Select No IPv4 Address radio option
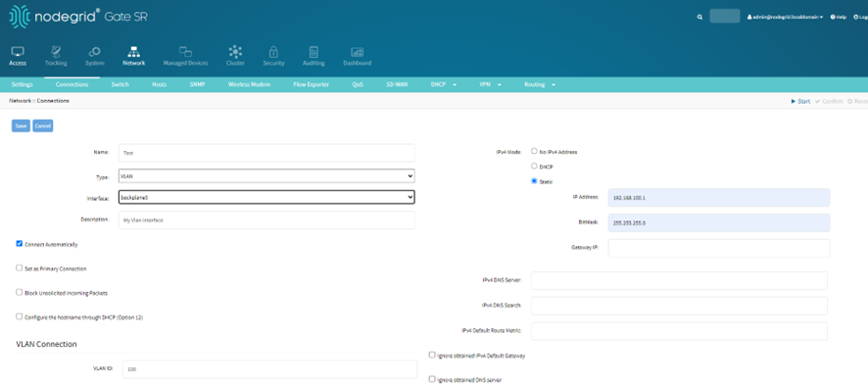Viewport: 868px width, 387px height. (x=534, y=151)
